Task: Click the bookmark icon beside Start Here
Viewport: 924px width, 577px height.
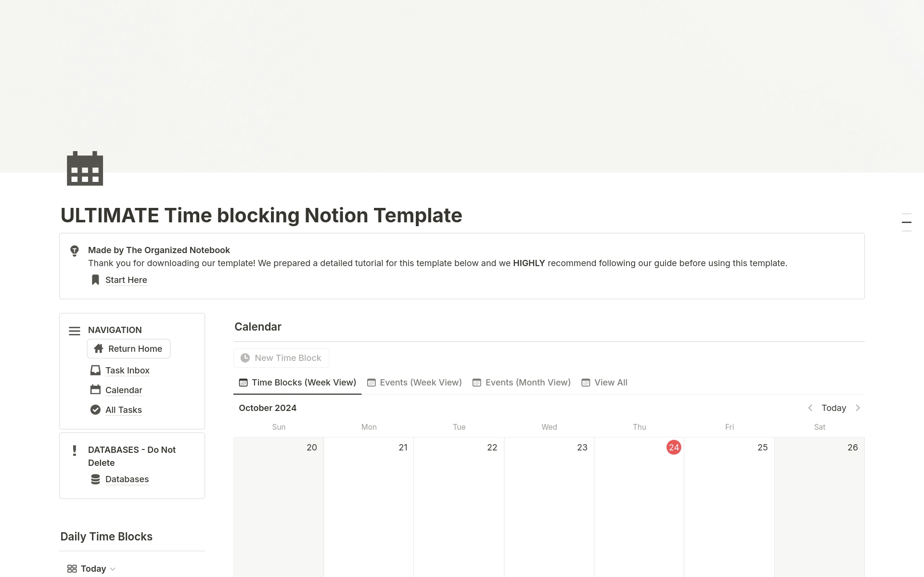Action: click(95, 280)
